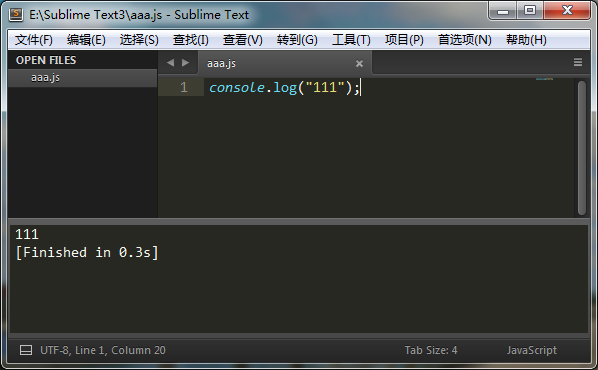598x370 pixels.
Task: Open the tab list dropdown icon
Action: point(578,62)
